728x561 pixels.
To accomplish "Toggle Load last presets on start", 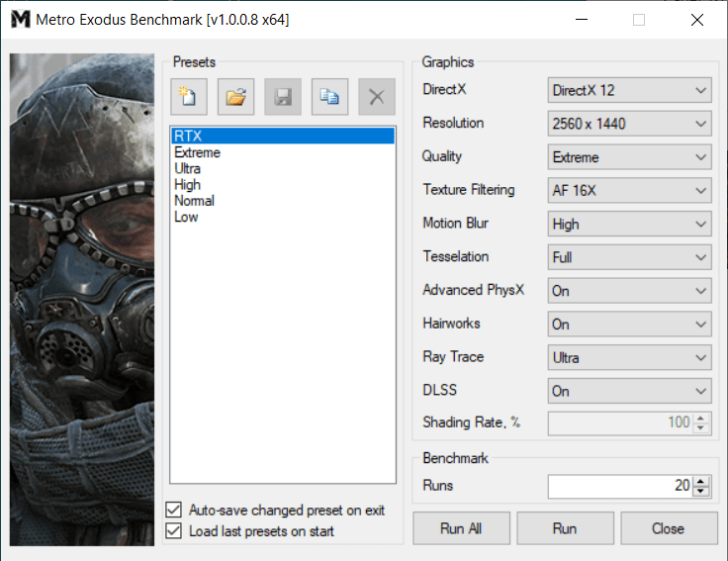I will (x=174, y=530).
